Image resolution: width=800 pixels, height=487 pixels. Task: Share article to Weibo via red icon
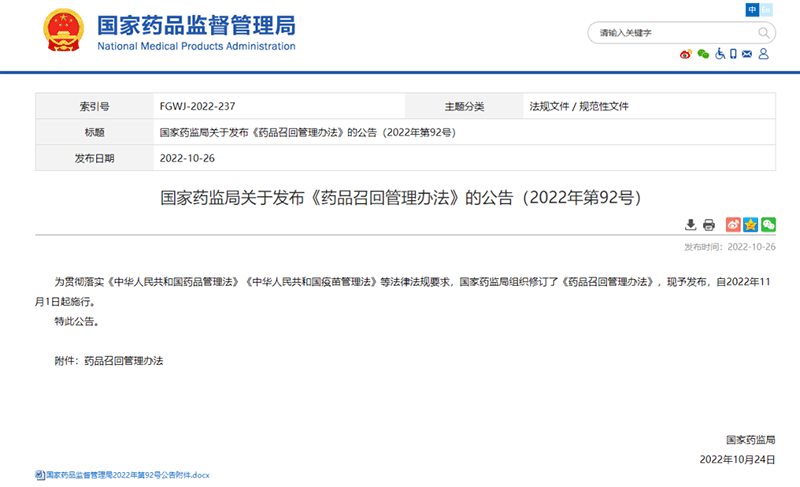pyautogui.click(x=733, y=224)
